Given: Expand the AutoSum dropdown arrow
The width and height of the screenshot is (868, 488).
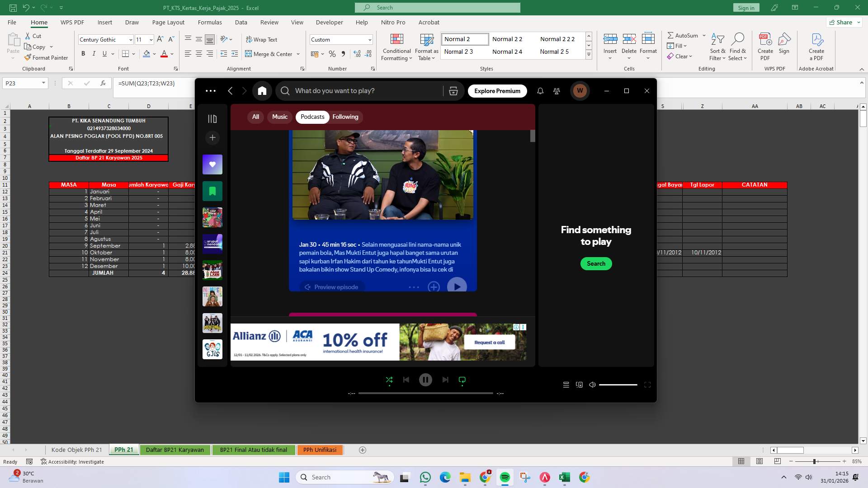Looking at the screenshot, I should (704, 35).
